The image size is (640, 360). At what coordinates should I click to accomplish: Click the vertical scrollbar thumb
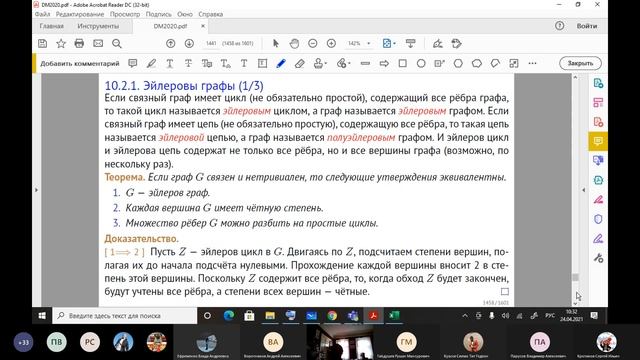click(576, 277)
